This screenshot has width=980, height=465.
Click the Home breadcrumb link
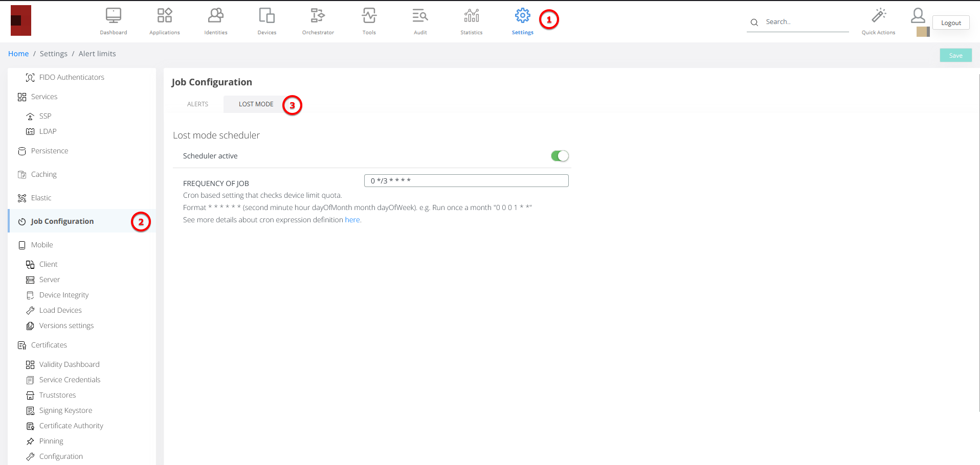pyautogui.click(x=18, y=54)
